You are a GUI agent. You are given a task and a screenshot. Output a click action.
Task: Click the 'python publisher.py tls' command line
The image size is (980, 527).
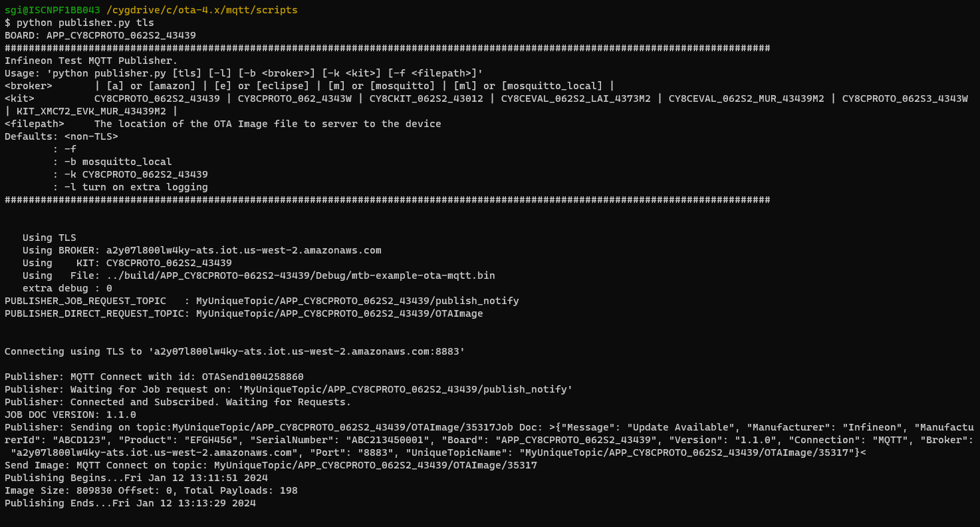click(79, 23)
